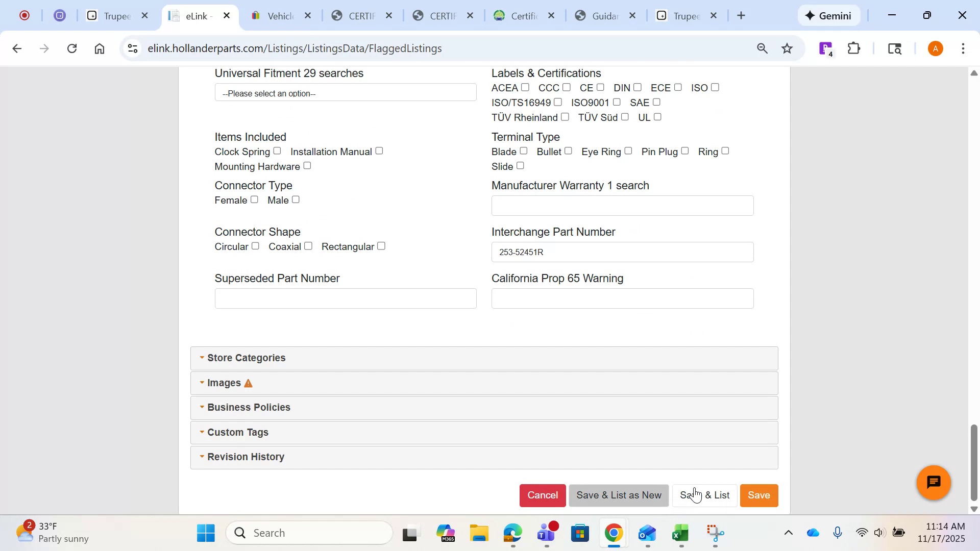
Task: Open the Gemini sparkle icon
Action: [x=810, y=15]
